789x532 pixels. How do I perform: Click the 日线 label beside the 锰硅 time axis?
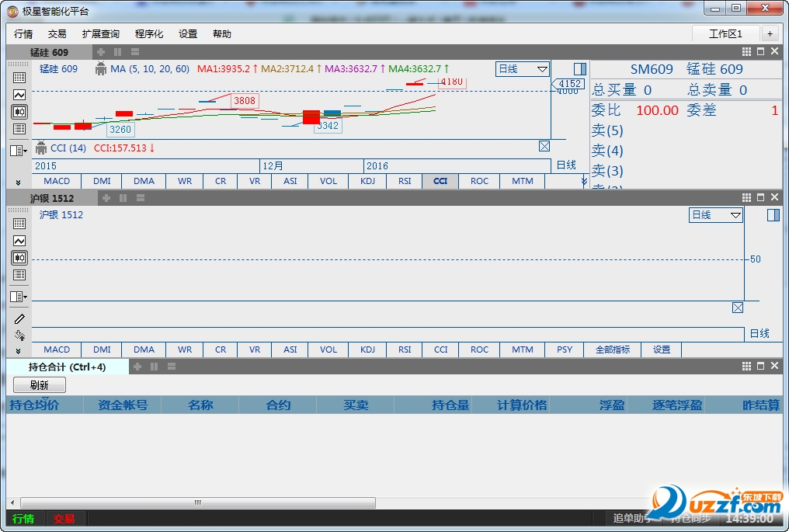pyautogui.click(x=566, y=165)
